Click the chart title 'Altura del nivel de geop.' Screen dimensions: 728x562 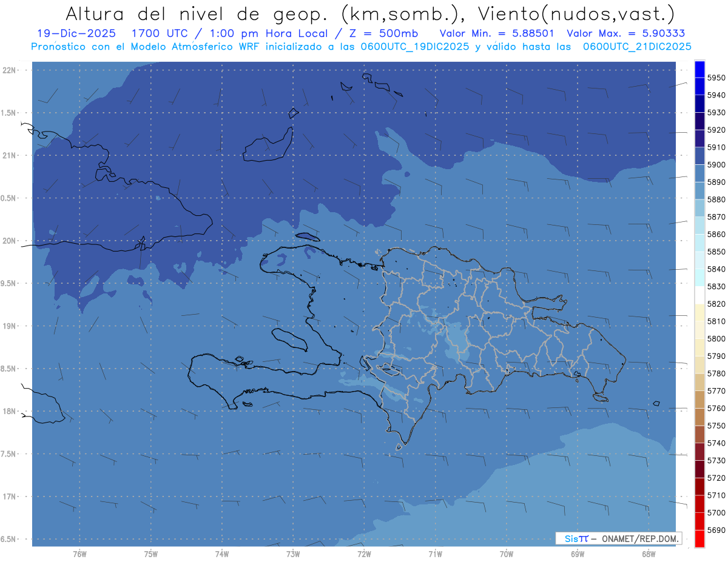pyautogui.click(x=197, y=13)
